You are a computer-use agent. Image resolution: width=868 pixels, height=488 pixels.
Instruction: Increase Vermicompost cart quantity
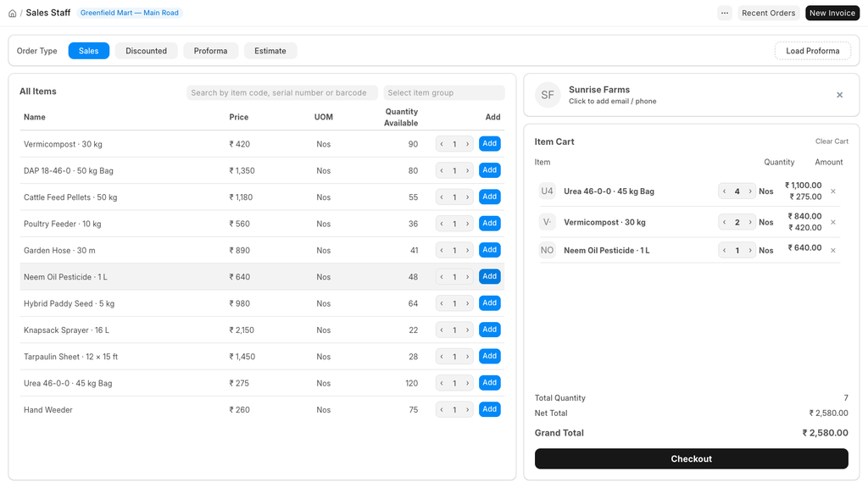(x=750, y=223)
